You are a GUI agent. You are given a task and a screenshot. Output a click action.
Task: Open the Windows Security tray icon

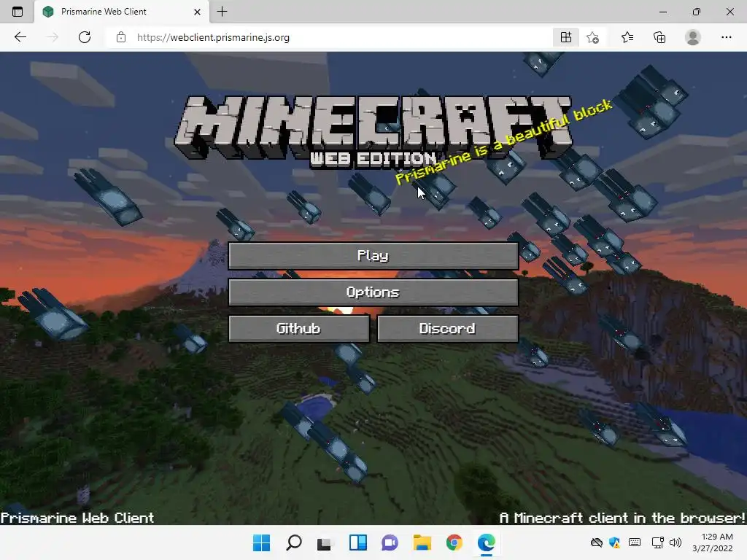[x=614, y=542]
